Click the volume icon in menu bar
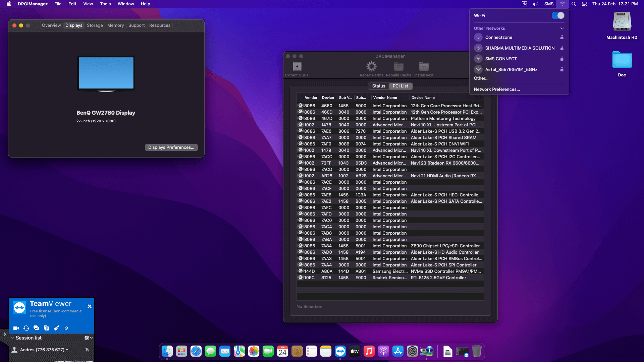Image resolution: width=644 pixels, height=362 pixels. tap(535, 4)
